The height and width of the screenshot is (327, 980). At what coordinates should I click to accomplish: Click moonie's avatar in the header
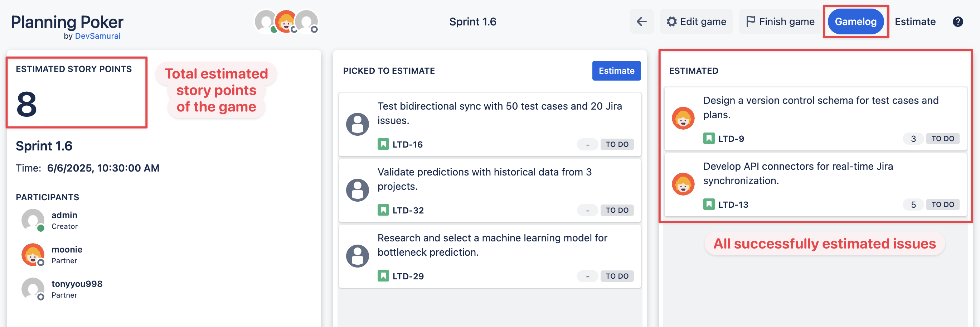pyautogui.click(x=286, y=22)
